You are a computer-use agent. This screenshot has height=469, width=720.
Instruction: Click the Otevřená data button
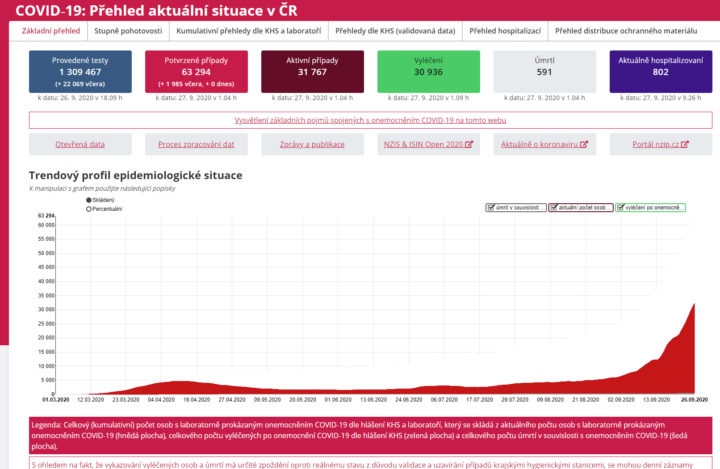tap(80, 144)
